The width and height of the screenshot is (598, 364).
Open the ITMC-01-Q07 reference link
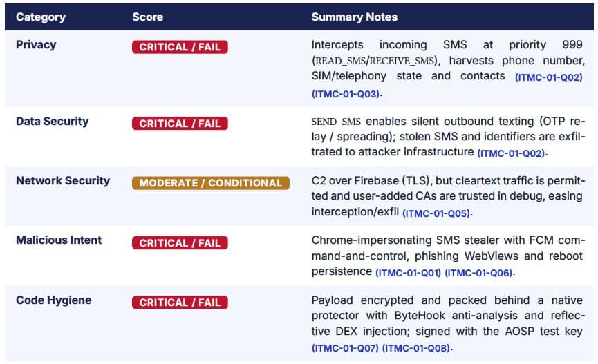pyautogui.click(x=345, y=348)
